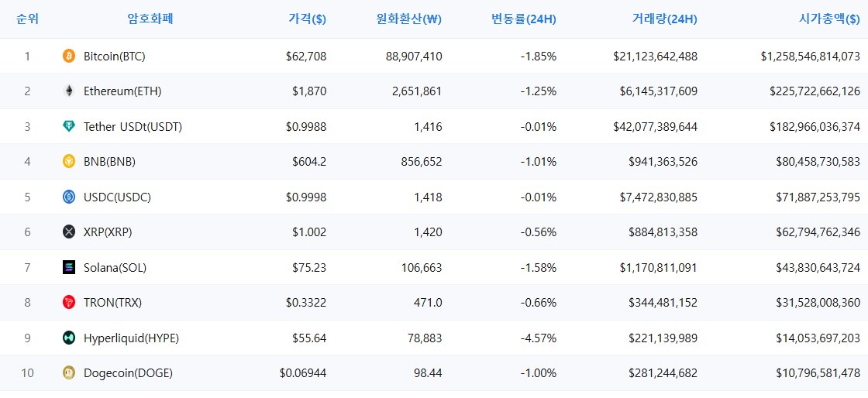The image size is (868, 398).
Task: Sort by 시가총액($) column header
Action: tap(828, 19)
